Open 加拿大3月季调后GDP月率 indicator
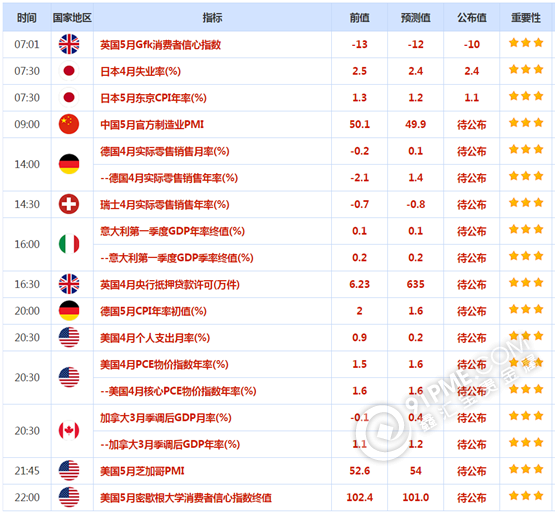Screen dimensions: 557x517 coord(166,418)
